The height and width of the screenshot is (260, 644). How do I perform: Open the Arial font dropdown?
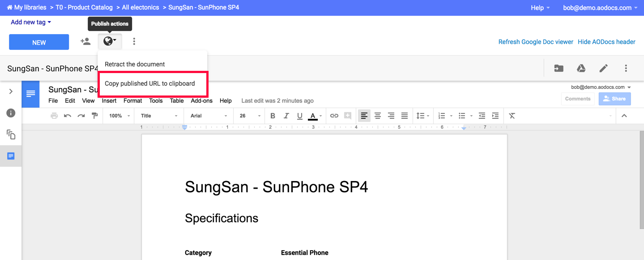coord(209,116)
